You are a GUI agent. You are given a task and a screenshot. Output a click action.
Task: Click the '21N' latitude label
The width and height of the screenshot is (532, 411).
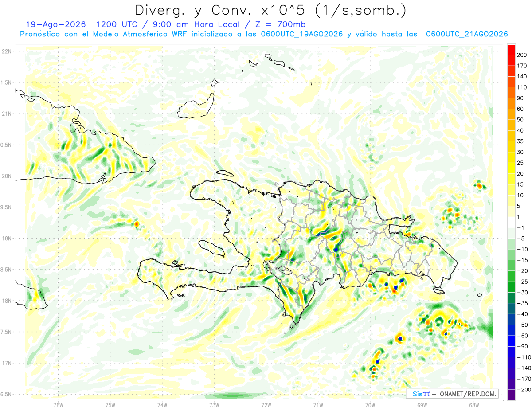7,114
